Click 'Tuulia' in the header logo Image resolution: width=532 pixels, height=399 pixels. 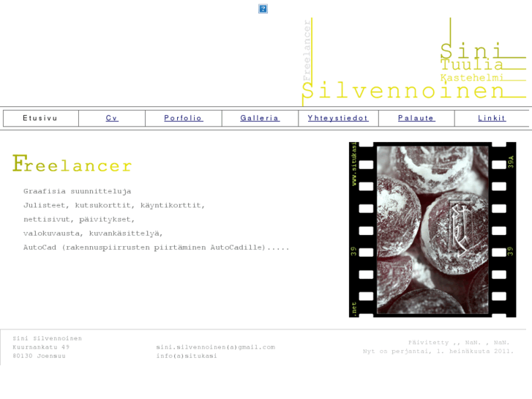click(471, 64)
